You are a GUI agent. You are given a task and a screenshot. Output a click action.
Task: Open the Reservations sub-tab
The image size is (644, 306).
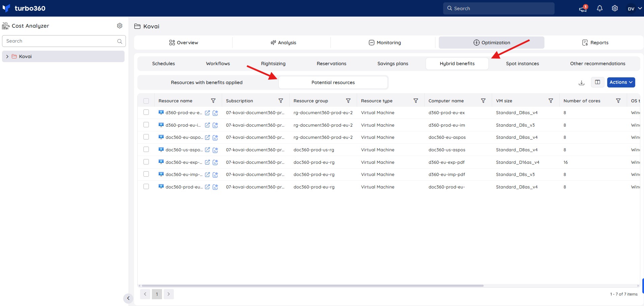coord(331,63)
